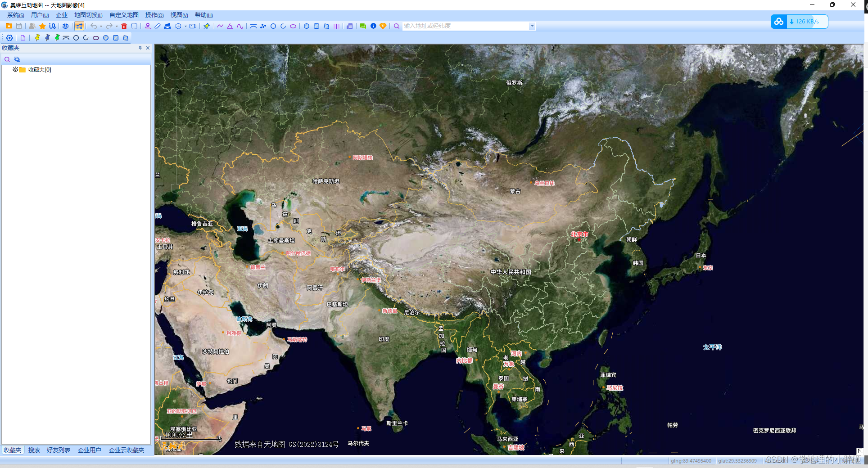Open the 企业 menu

click(x=62, y=15)
